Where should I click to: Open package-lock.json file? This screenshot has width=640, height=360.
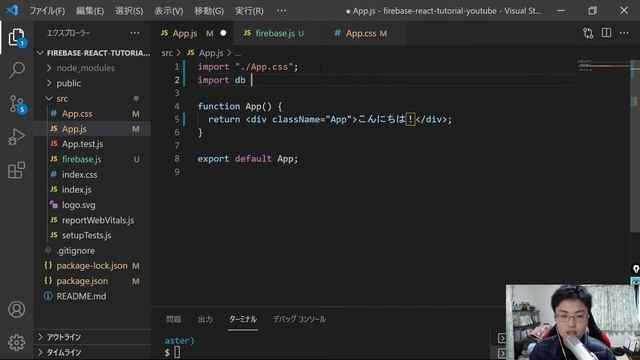91,266
